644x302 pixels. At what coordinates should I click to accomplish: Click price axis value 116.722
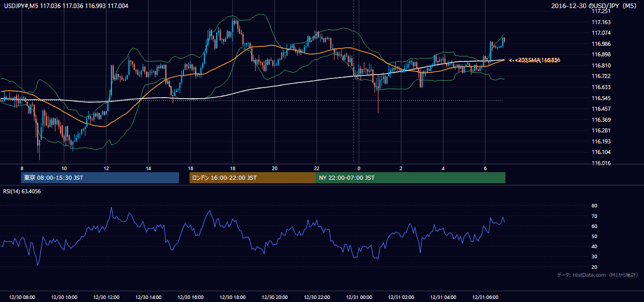click(x=601, y=77)
